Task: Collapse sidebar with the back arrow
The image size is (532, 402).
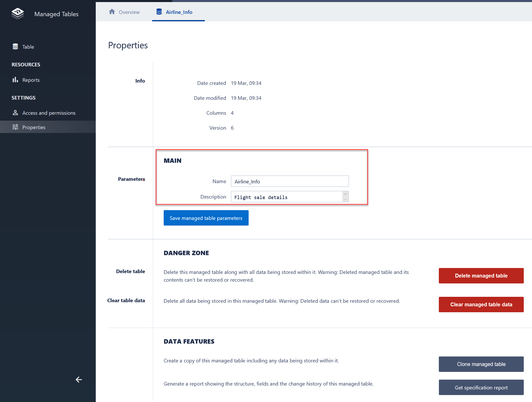Action: 79,380
